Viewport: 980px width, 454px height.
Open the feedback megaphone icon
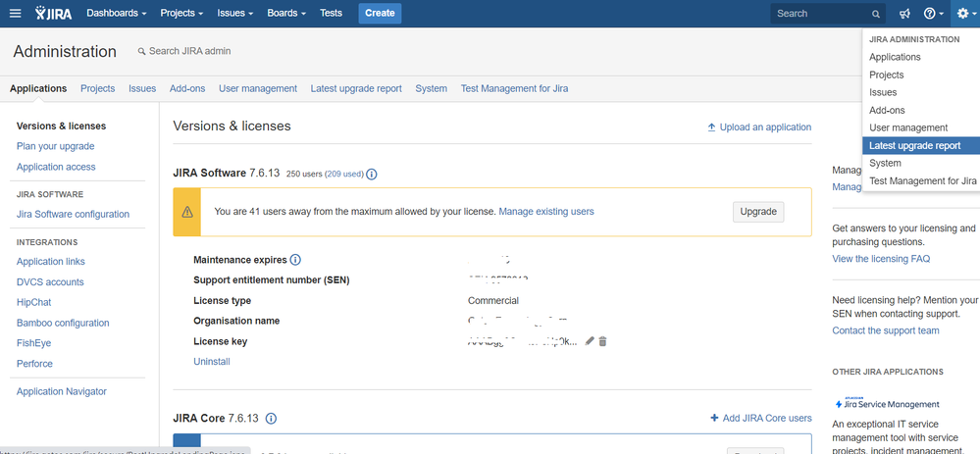pyautogui.click(x=904, y=13)
